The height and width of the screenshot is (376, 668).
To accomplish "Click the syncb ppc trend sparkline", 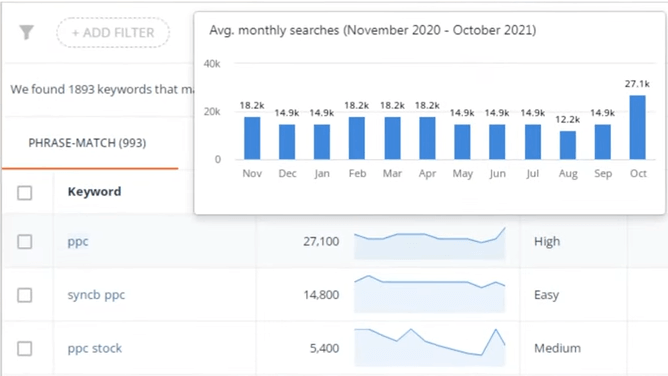I will [429, 294].
